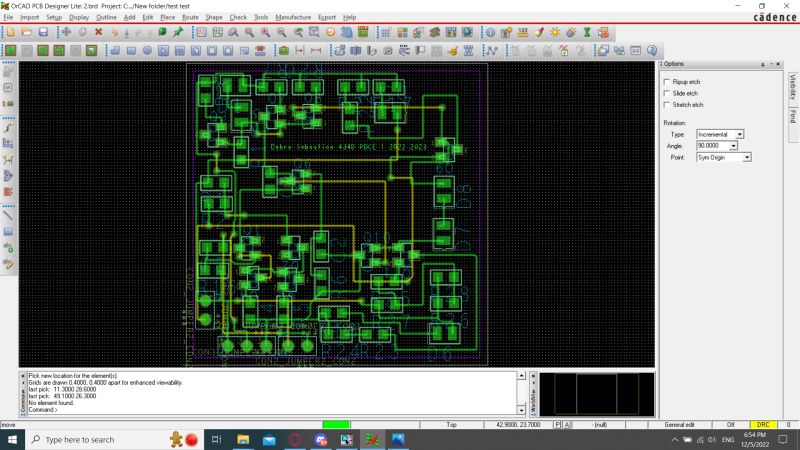Click the coordinates readout 42.9000, 23.7000

(x=518, y=424)
